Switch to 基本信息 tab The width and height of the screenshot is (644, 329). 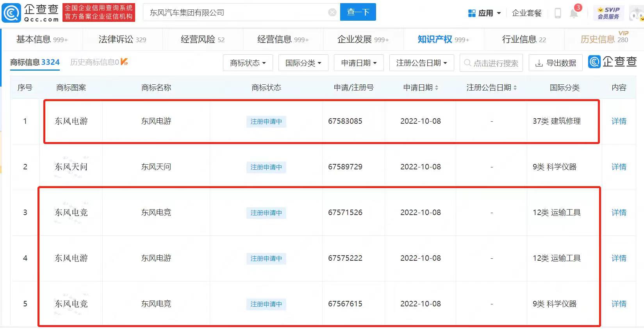[42, 39]
